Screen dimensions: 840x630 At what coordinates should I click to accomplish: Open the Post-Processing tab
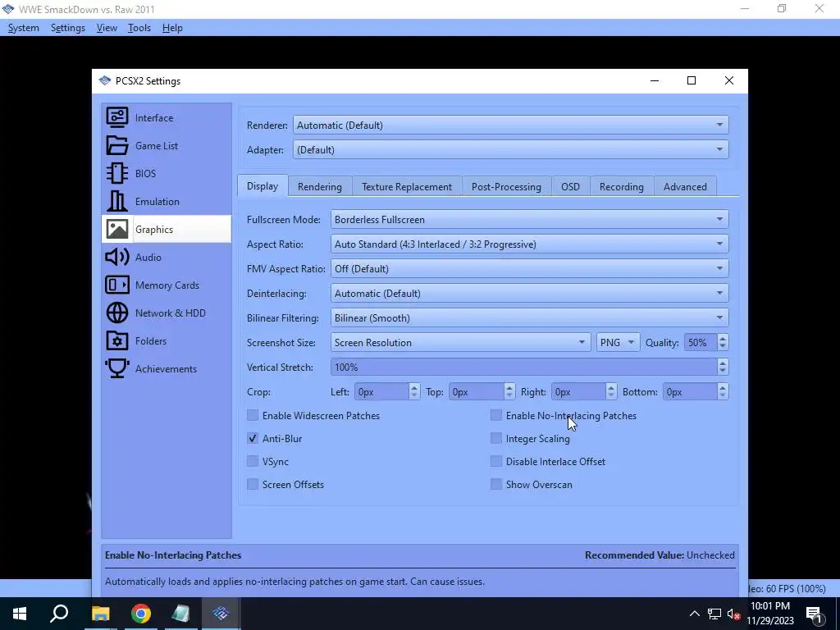(506, 186)
